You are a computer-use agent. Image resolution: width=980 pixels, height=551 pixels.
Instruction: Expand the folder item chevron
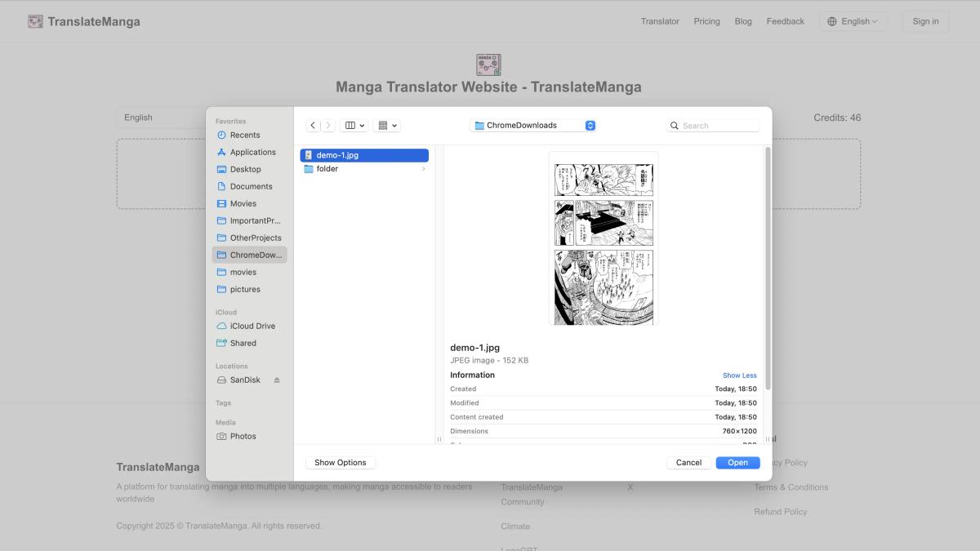[423, 169]
